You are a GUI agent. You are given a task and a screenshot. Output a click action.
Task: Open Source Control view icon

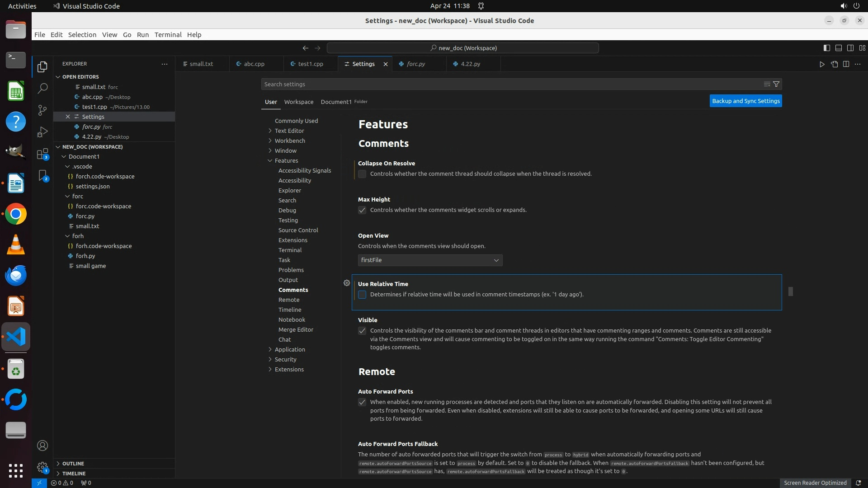[x=42, y=110]
